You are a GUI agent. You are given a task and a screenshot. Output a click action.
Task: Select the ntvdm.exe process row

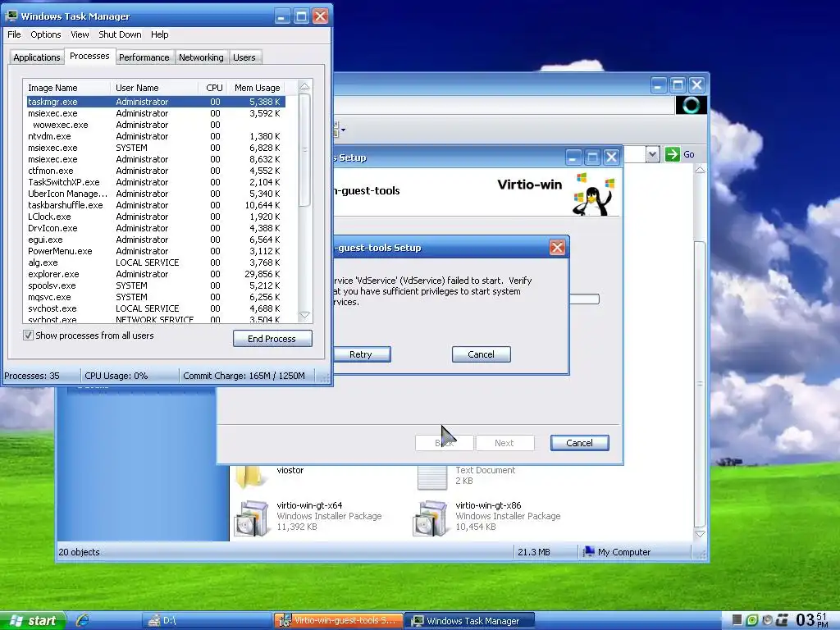click(155, 136)
